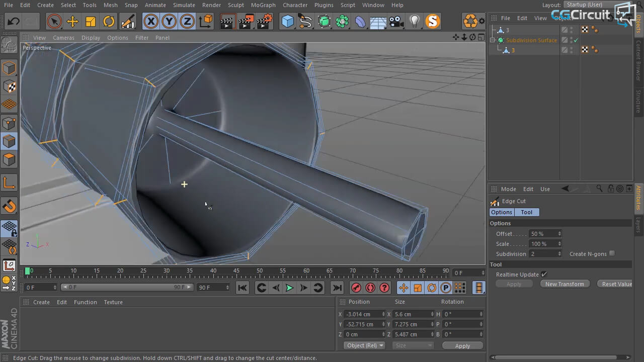Enable the Create N-gons checkbox
This screenshot has height=362, width=644.
click(612, 253)
